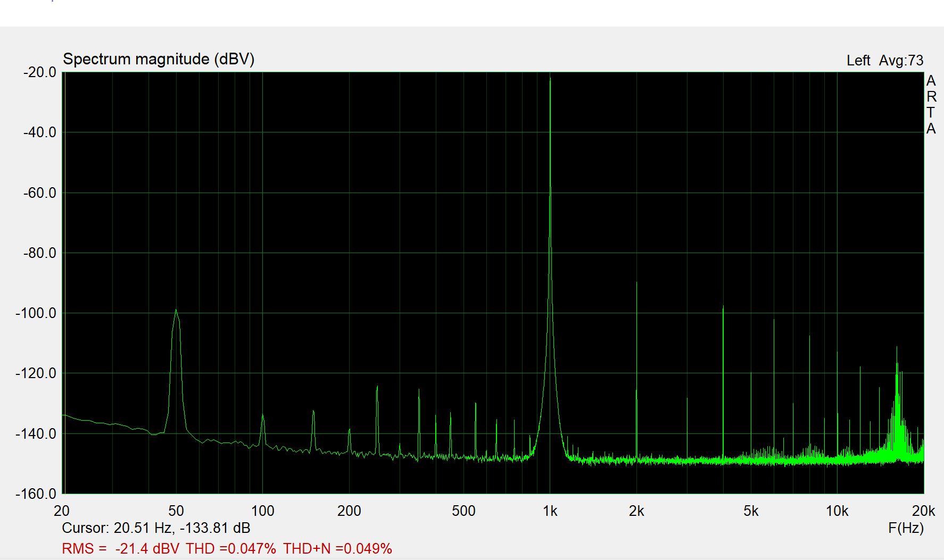The width and height of the screenshot is (944, 560).
Task: Click the 'Avg:73' averaging counter
Action: (901, 61)
